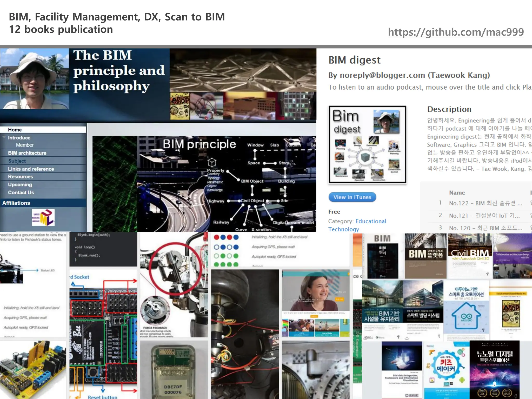Click the BIM 플랫폼 book cover
The width and height of the screenshot is (532, 399).
(x=425, y=256)
